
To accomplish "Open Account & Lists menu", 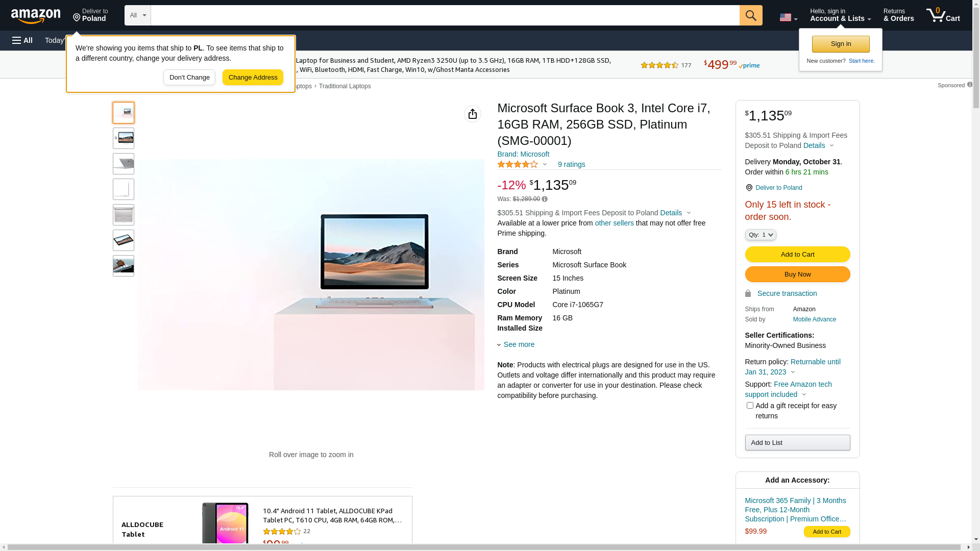I will [840, 15].
